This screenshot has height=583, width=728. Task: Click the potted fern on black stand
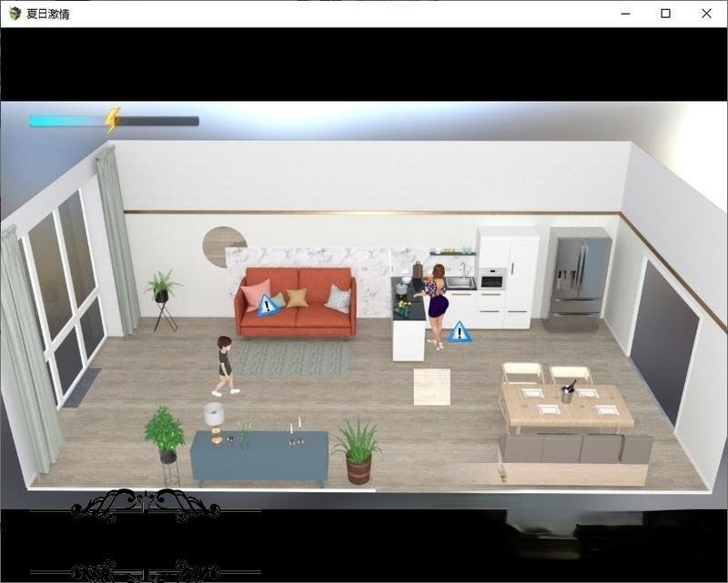(x=162, y=299)
